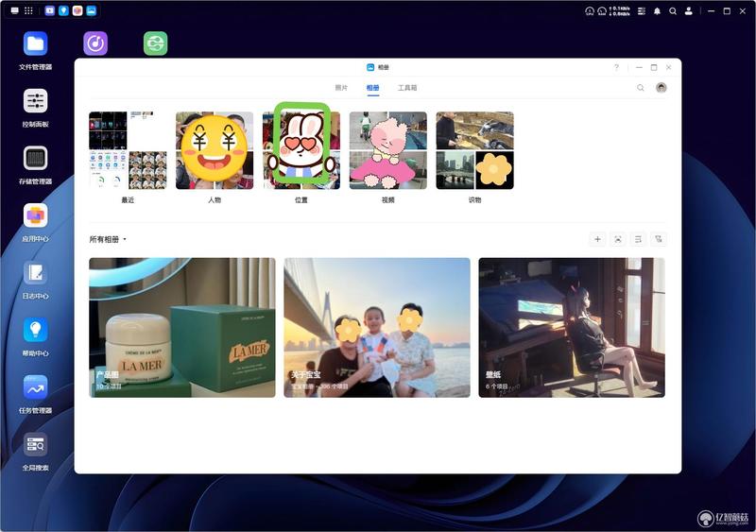The height and width of the screenshot is (532, 756).
Task: Click the system search magnifier in top bar
Action: pos(673,11)
